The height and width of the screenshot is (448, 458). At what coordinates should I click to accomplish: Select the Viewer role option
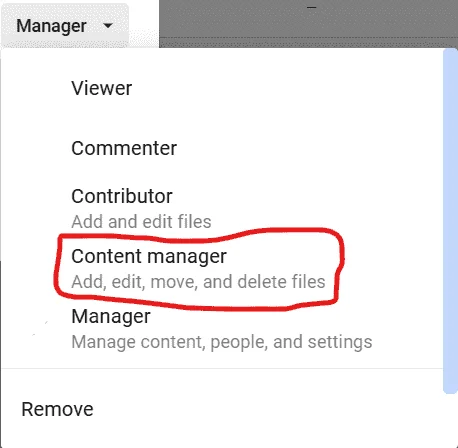pyautogui.click(x=222, y=88)
